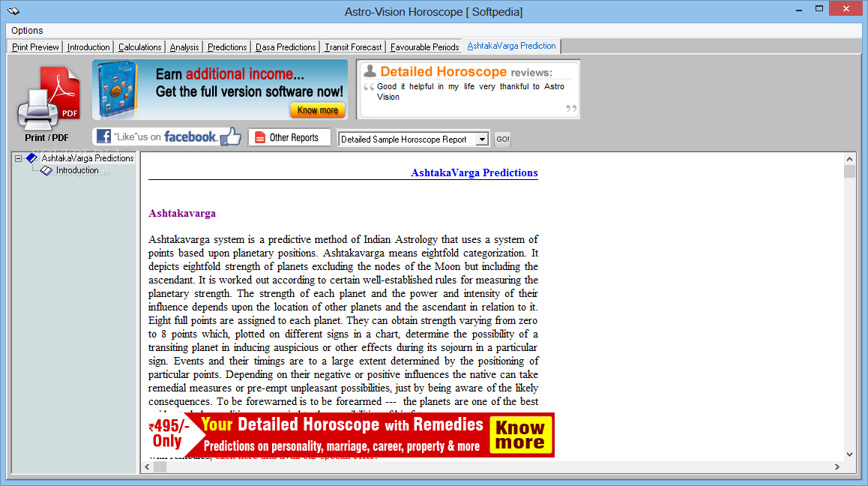Click the reviewer avatar icon in reviews box

coord(370,71)
